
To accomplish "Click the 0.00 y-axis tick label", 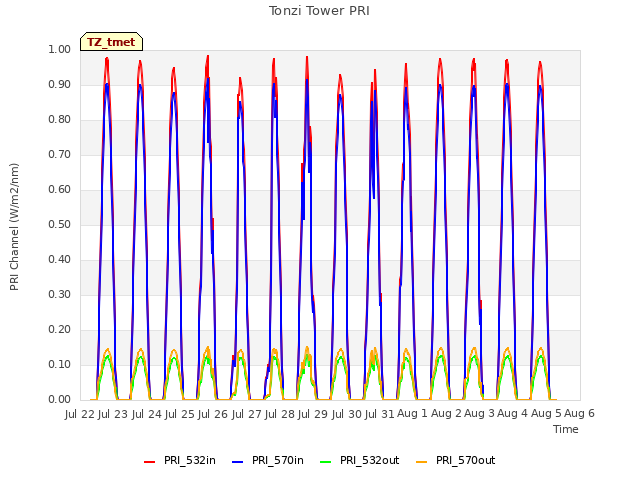I will (x=60, y=400).
